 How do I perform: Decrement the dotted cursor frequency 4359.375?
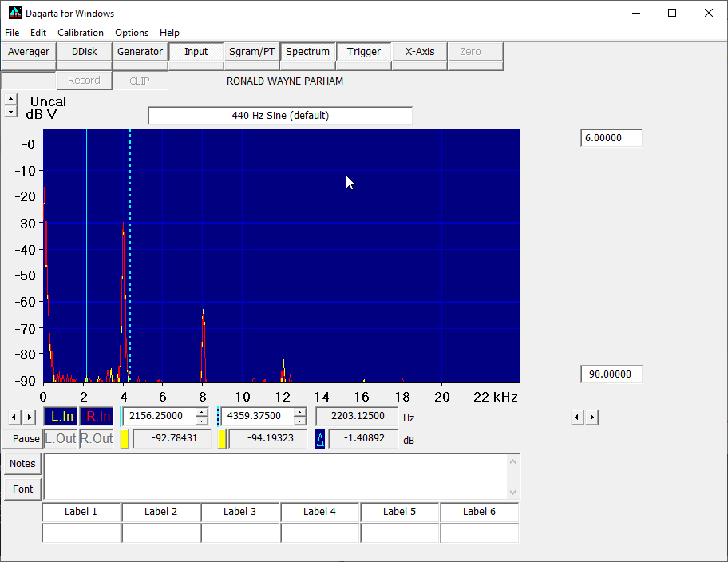point(299,421)
